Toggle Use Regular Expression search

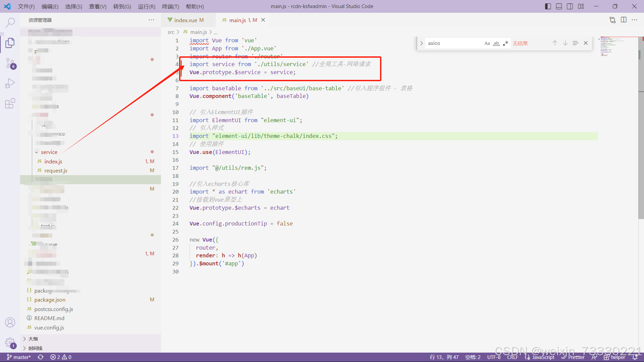[x=506, y=43]
